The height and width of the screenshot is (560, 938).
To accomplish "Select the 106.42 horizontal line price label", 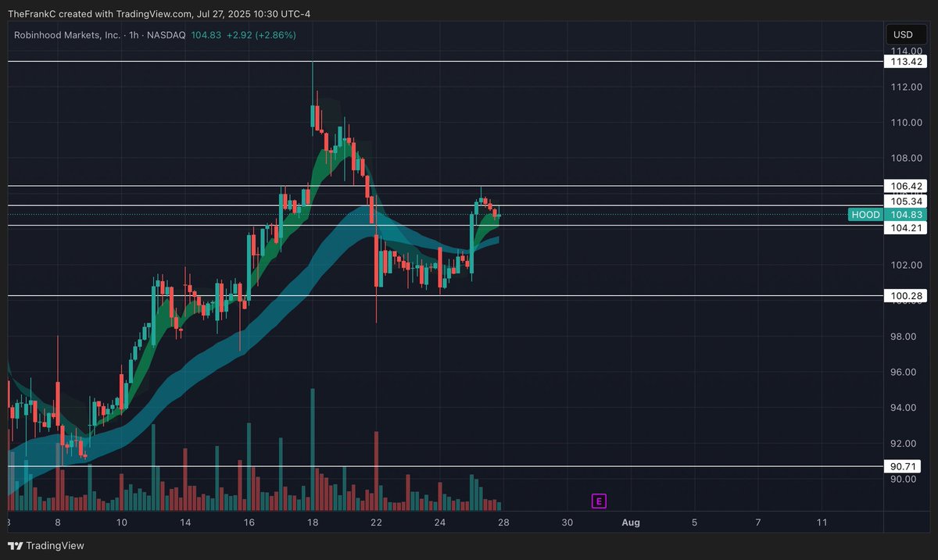I will pyautogui.click(x=905, y=186).
